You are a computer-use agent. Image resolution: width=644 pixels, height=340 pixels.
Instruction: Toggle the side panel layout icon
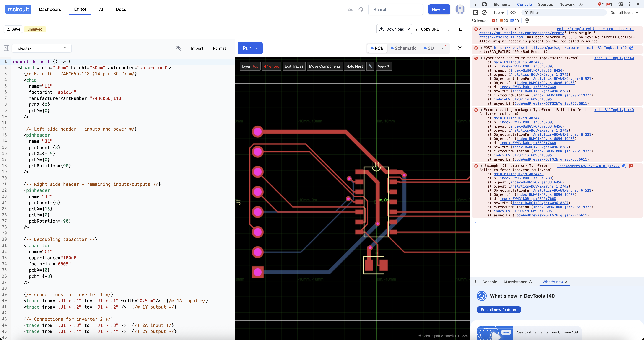pos(461,29)
